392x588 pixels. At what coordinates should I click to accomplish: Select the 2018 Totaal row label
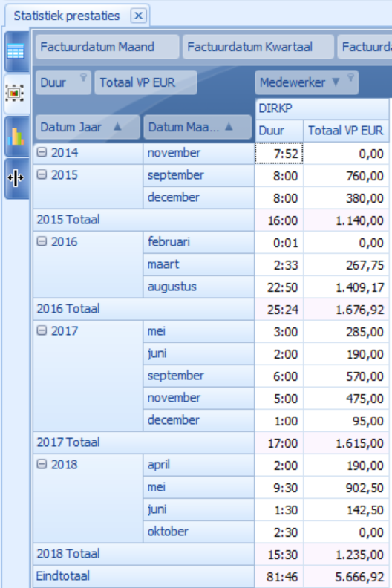(x=144, y=554)
